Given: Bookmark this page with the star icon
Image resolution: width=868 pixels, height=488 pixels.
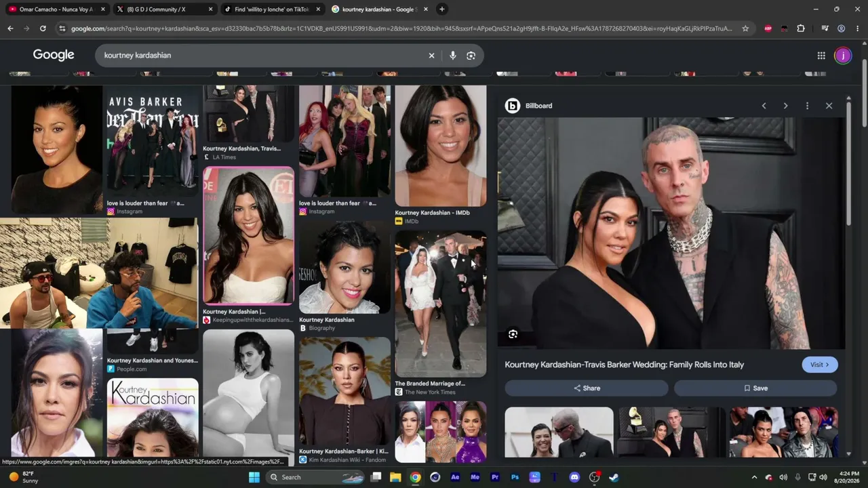Looking at the screenshot, I should coord(745,28).
